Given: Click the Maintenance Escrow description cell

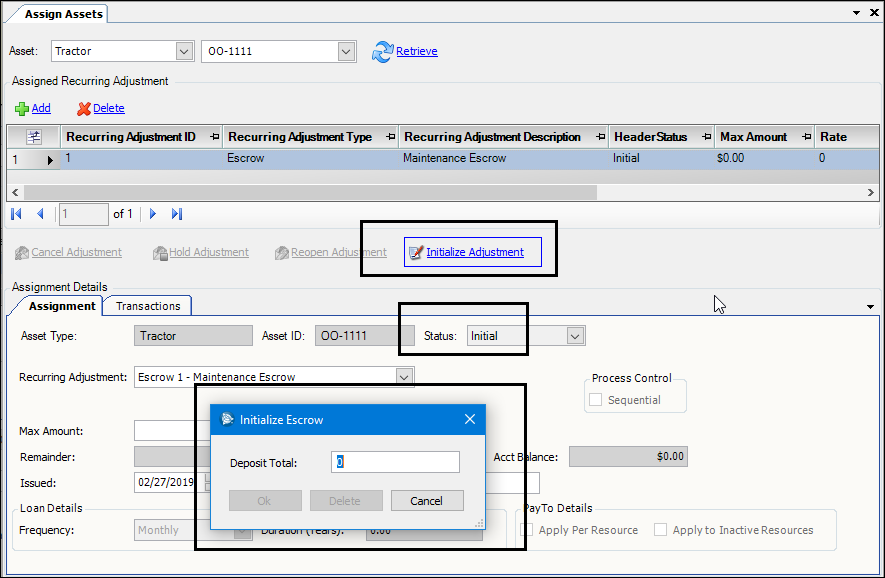Looking at the screenshot, I should coord(502,159).
